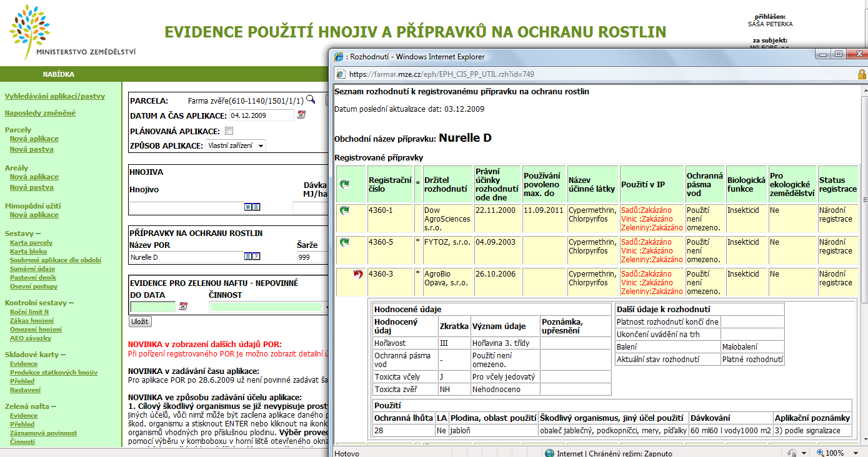This screenshot has height=457, width=868.
Task: Open detailed fertilizer list icon beside Hnojivo field
Action: 256,207
